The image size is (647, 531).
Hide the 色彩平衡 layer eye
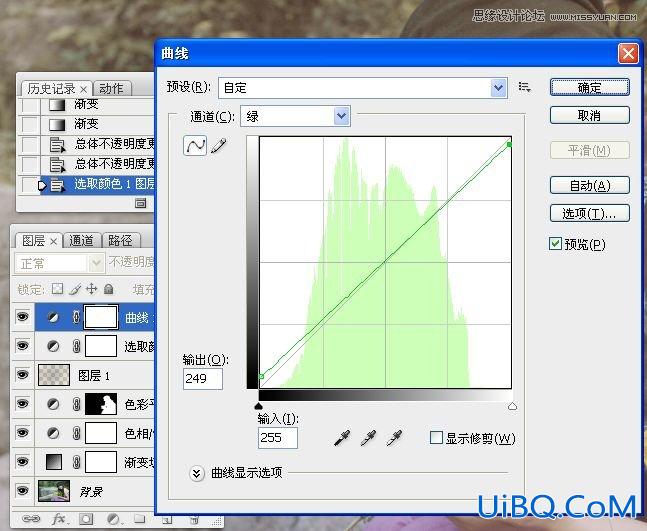(22, 404)
